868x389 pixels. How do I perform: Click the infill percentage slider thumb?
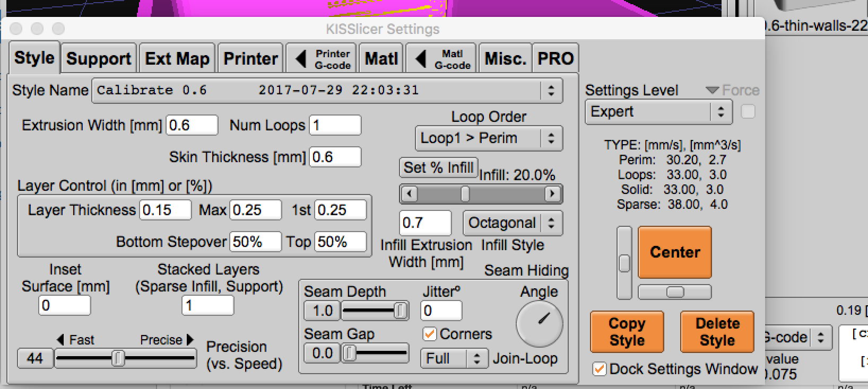pyautogui.click(x=465, y=194)
